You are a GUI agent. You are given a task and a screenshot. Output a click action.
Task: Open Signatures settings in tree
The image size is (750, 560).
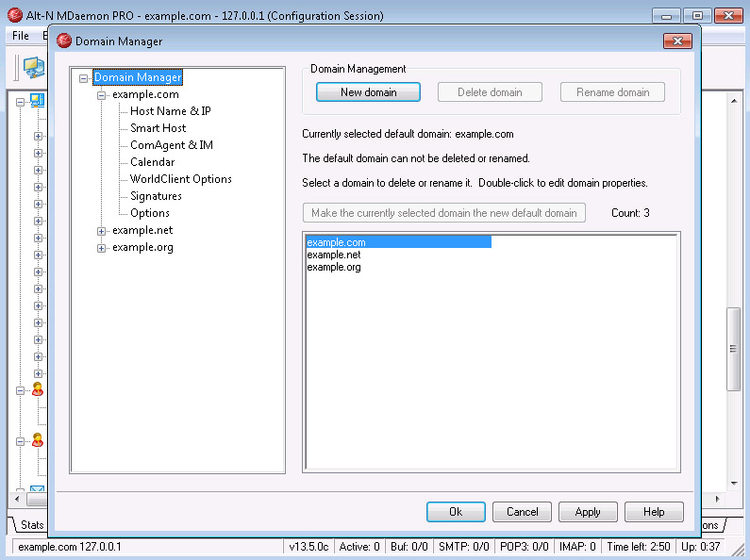(x=156, y=196)
